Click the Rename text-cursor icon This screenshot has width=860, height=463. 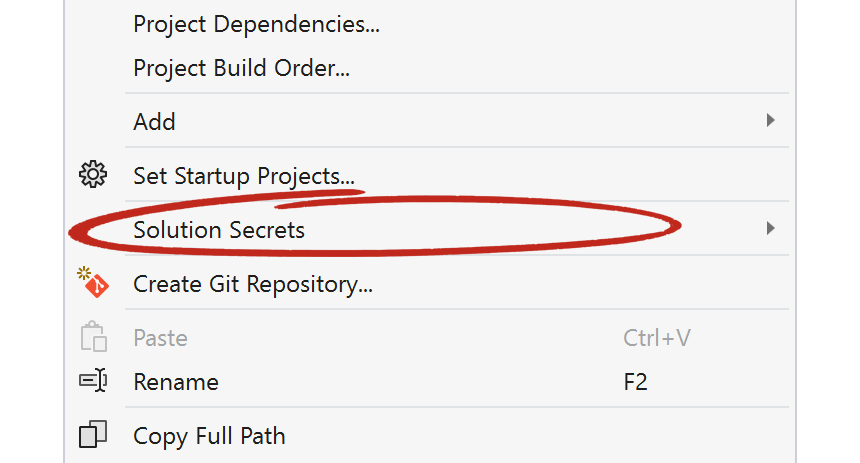pos(93,381)
